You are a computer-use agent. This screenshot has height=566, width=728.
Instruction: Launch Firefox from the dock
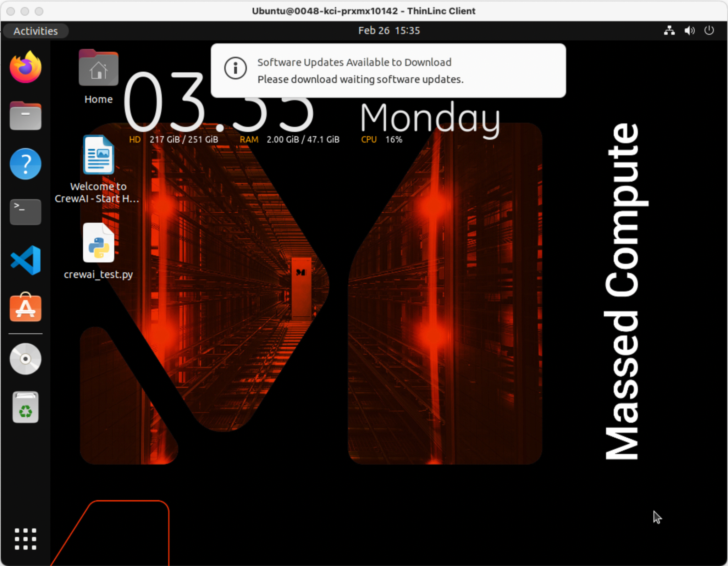26,67
